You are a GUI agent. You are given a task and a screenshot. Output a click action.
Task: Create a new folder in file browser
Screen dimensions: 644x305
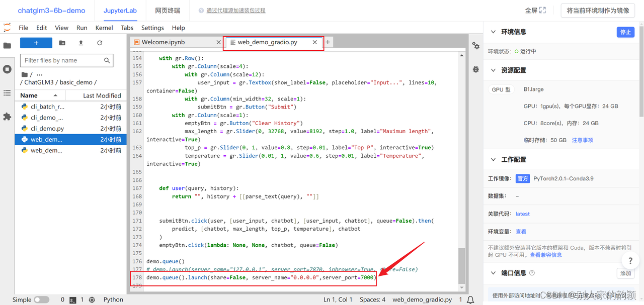tap(62, 43)
